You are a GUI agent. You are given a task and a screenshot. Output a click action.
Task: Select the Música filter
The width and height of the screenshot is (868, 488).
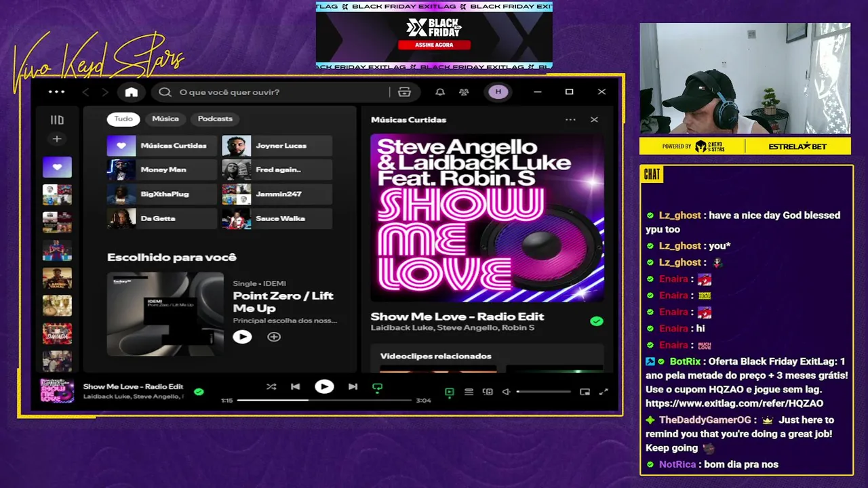click(x=165, y=119)
